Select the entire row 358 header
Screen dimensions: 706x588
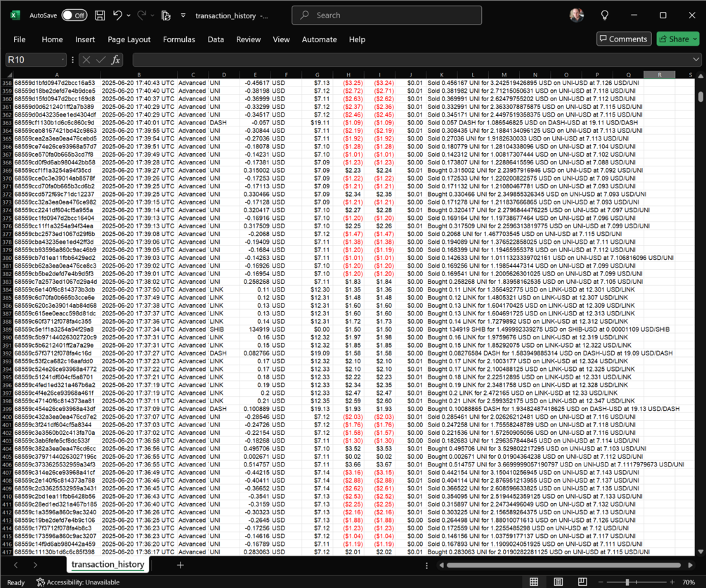(x=7, y=83)
